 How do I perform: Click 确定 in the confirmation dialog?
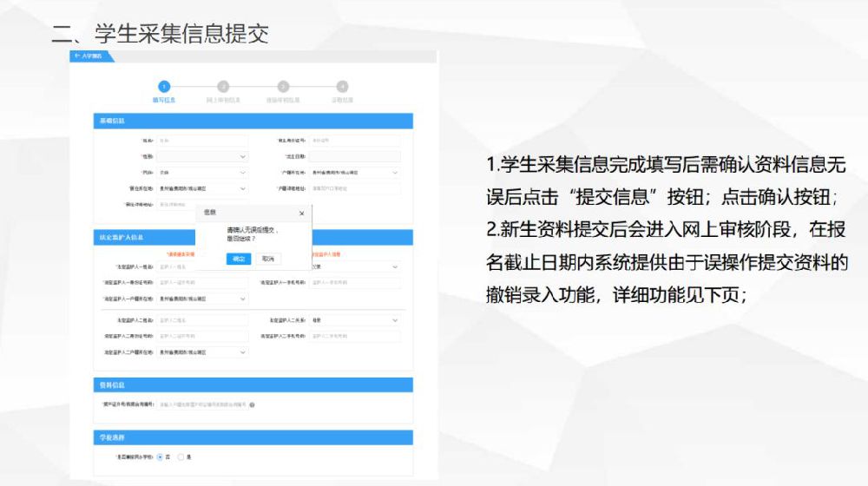[x=239, y=259]
